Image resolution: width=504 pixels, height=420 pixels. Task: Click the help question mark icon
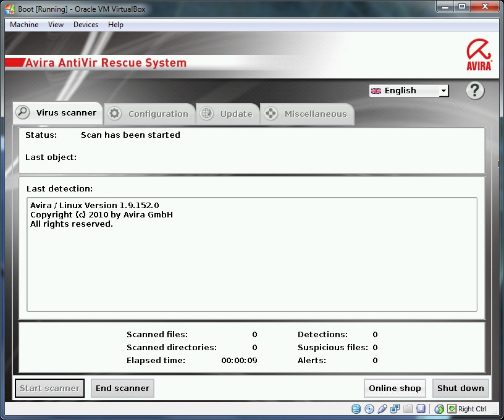[x=475, y=91]
